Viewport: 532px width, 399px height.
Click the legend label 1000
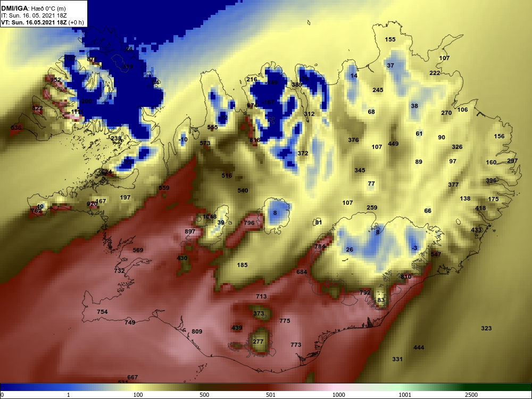coord(339,395)
